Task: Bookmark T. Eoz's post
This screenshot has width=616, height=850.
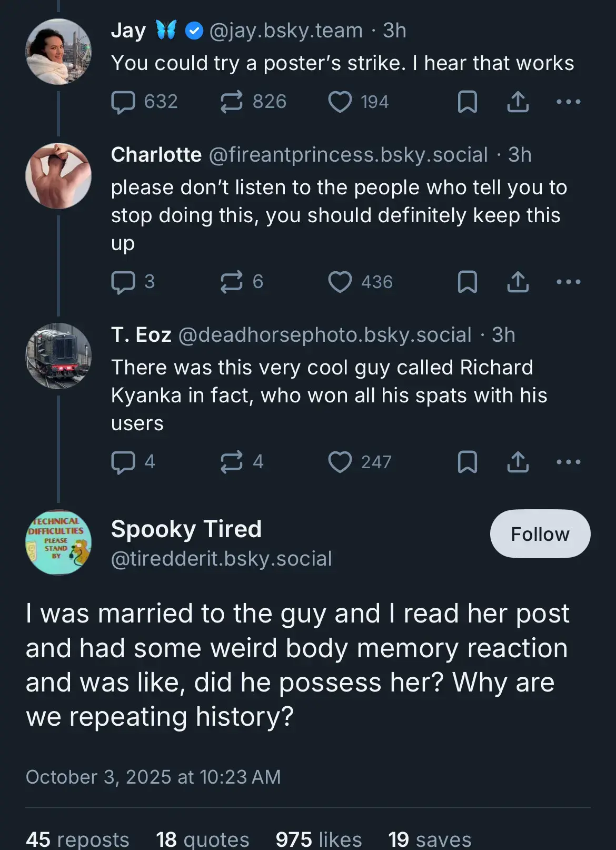Action: click(467, 462)
